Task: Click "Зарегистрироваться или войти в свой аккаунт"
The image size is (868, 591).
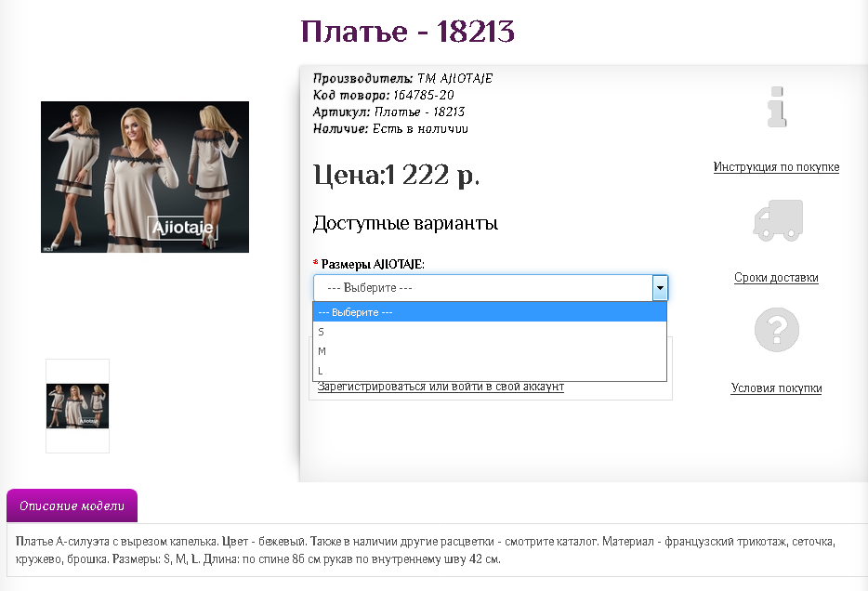Action: point(440,387)
